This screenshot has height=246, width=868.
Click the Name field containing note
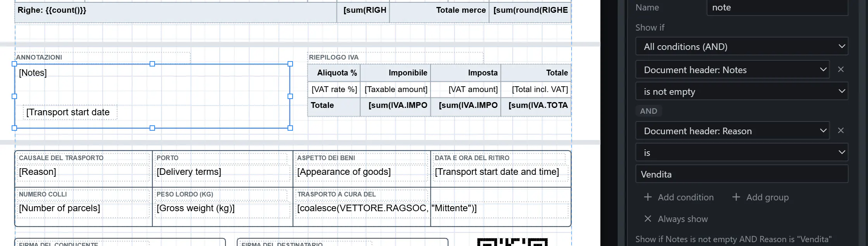[x=777, y=7]
